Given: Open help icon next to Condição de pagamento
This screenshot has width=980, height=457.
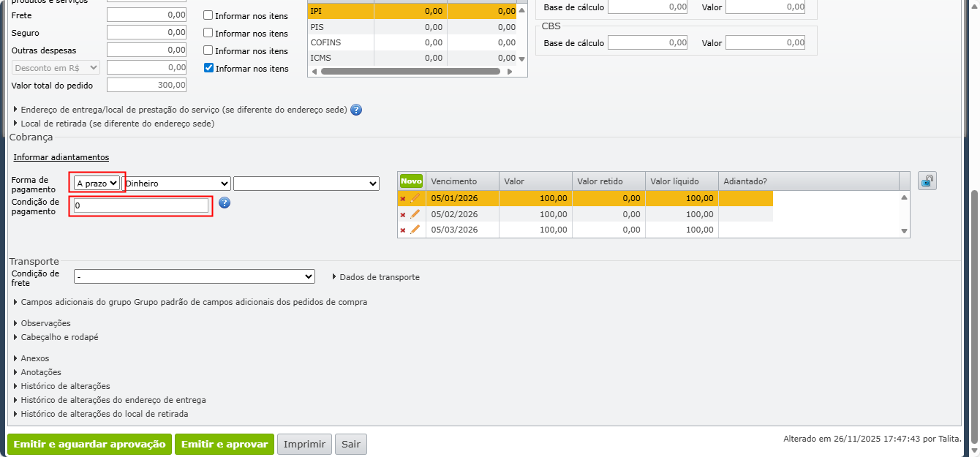Looking at the screenshot, I should (225, 203).
